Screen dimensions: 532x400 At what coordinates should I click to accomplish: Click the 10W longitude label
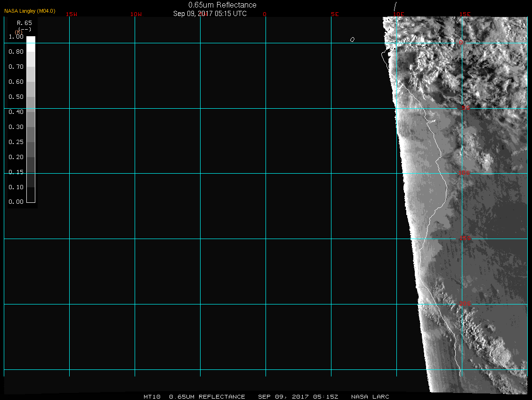136,14
